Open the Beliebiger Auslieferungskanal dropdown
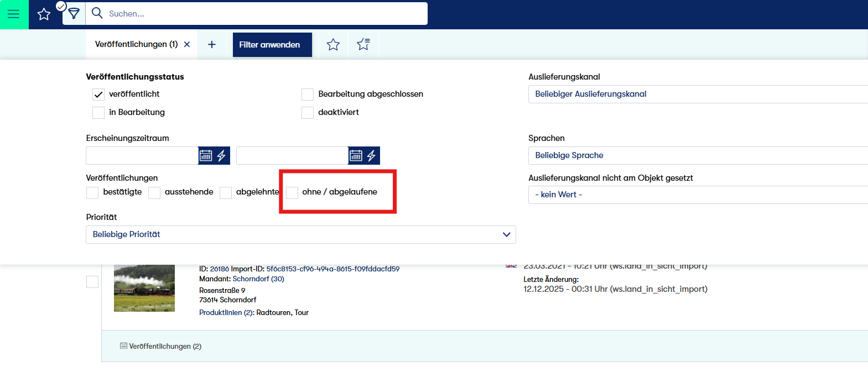Screen dimensions: 868x367 [697, 95]
